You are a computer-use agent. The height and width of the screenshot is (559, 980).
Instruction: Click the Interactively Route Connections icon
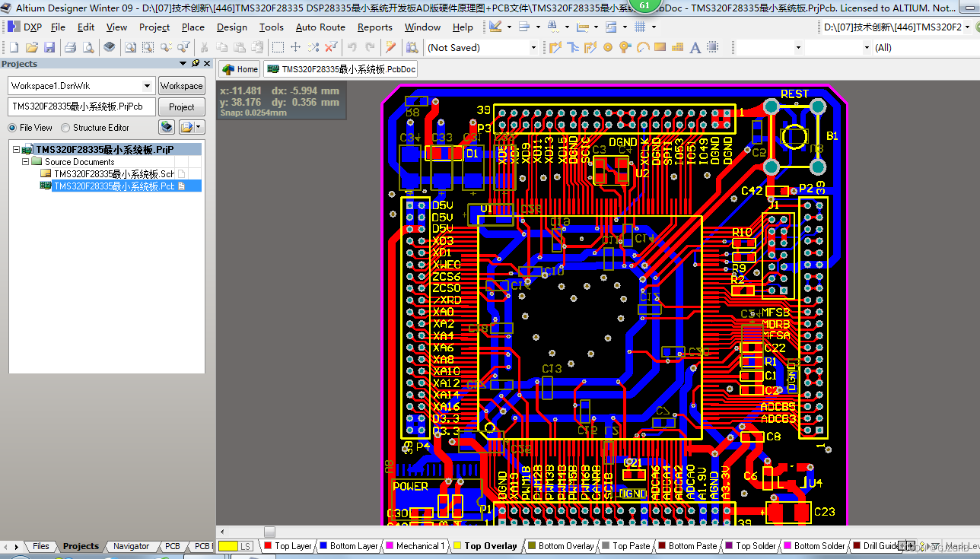point(555,47)
